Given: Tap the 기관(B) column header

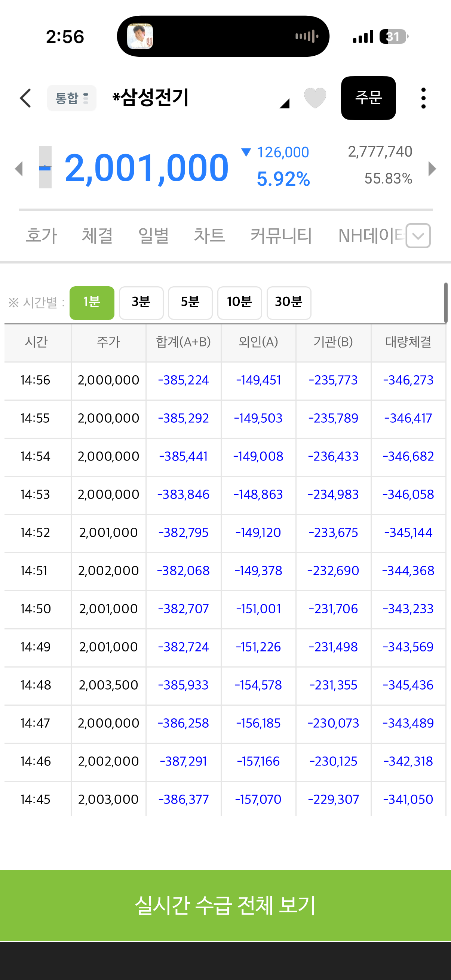Looking at the screenshot, I should (334, 342).
